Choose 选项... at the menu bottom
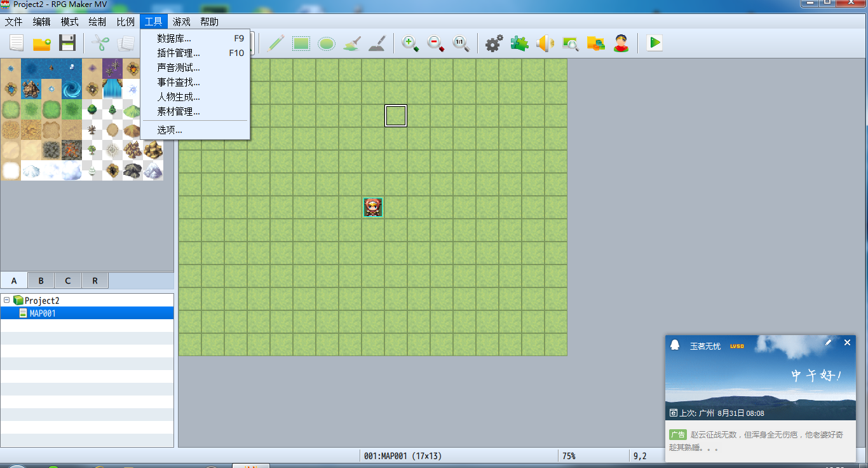 tap(195, 130)
